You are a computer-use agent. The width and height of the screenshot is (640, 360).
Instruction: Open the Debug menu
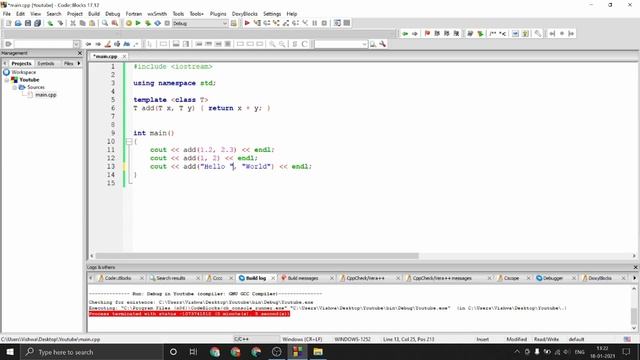(113, 13)
